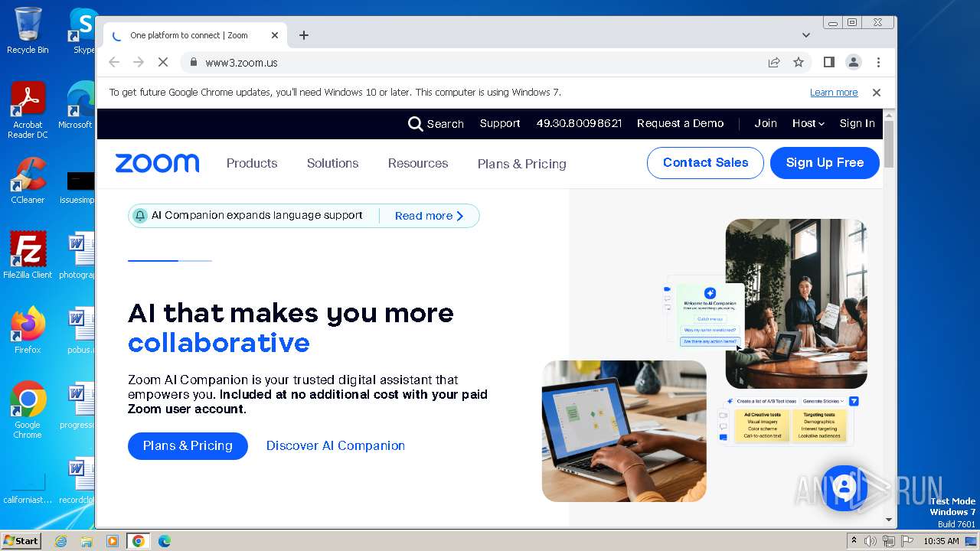Open Chrome profile avatar
980x551 pixels.
pos(854,63)
